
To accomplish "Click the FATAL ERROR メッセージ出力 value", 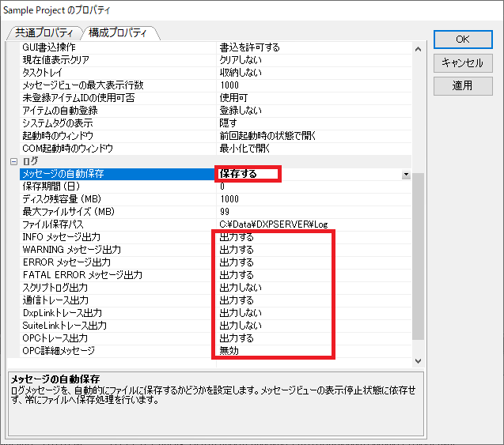I will click(237, 275).
